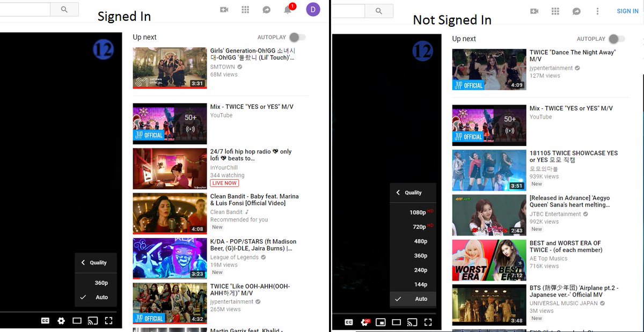Activate miniplayer in Not Signed In player
The height and width of the screenshot is (332, 644).
point(380,322)
